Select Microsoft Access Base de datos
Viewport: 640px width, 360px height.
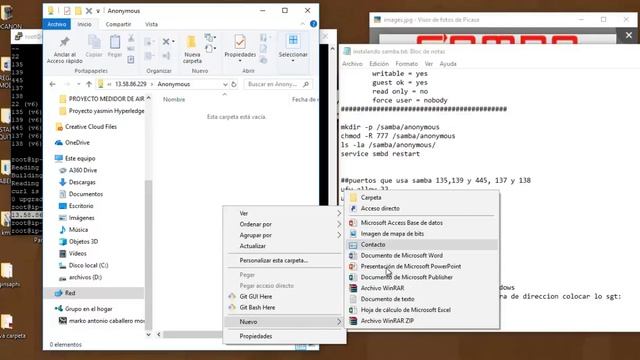point(422,223)
